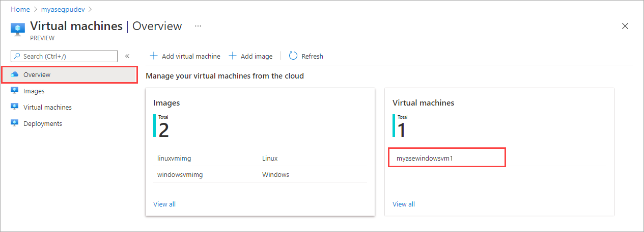View all virtual machines link

point(404,204)
